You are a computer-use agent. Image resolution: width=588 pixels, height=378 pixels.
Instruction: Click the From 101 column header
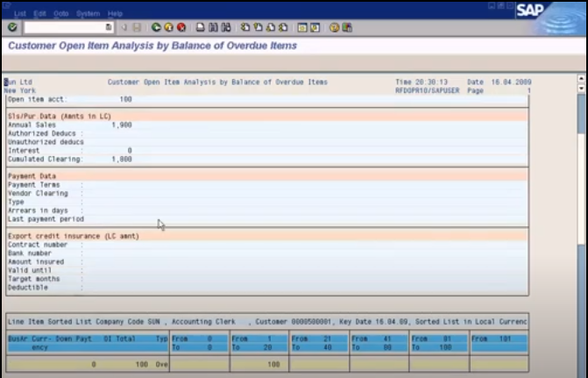click(499, 343)
